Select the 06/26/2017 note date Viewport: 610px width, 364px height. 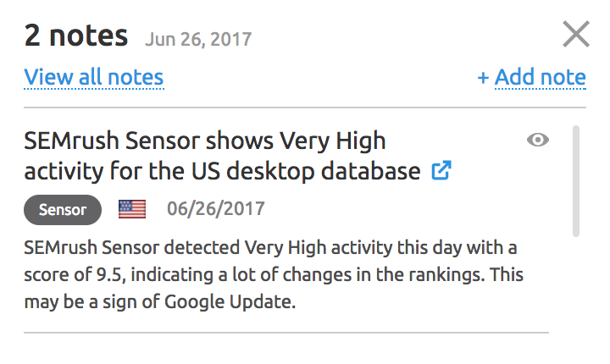216,209
